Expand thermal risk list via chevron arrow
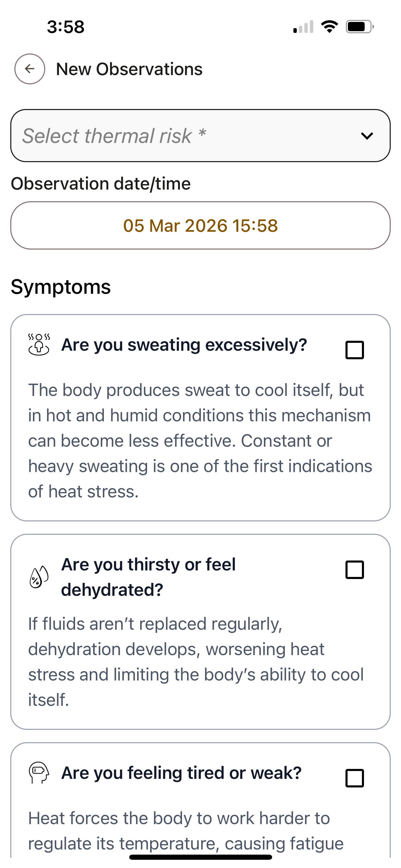This screenshot has width=401, height=868. point(367,136)
